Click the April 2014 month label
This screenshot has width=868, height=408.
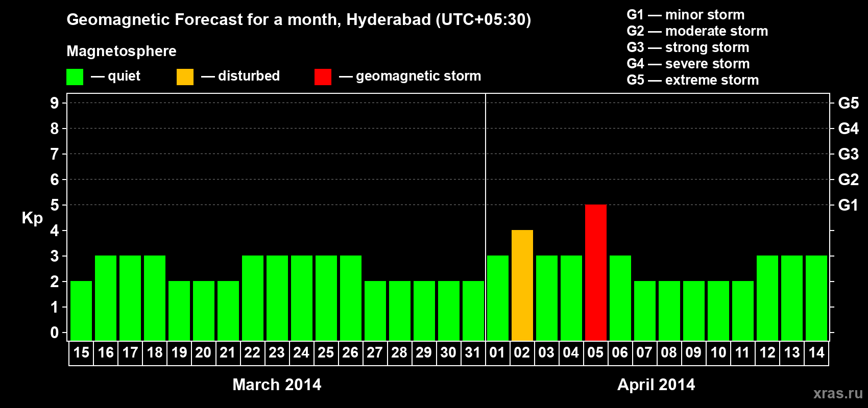click(656, 385)
